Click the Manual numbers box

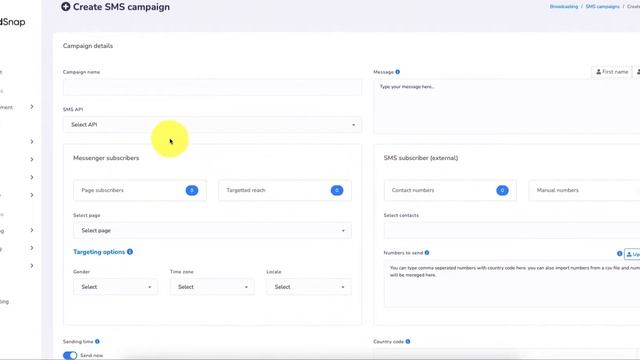[x=584, y=190]
